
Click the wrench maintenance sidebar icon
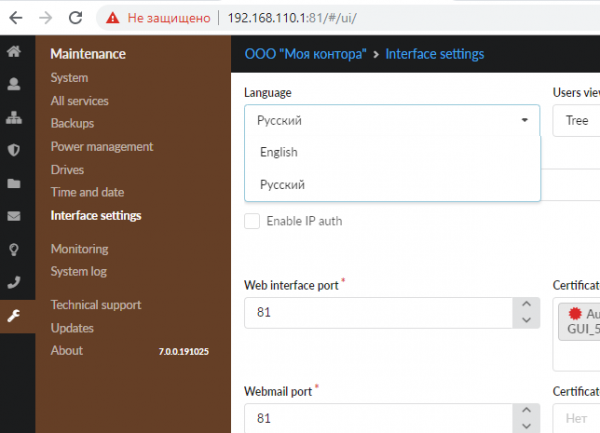tap(14, 316)
